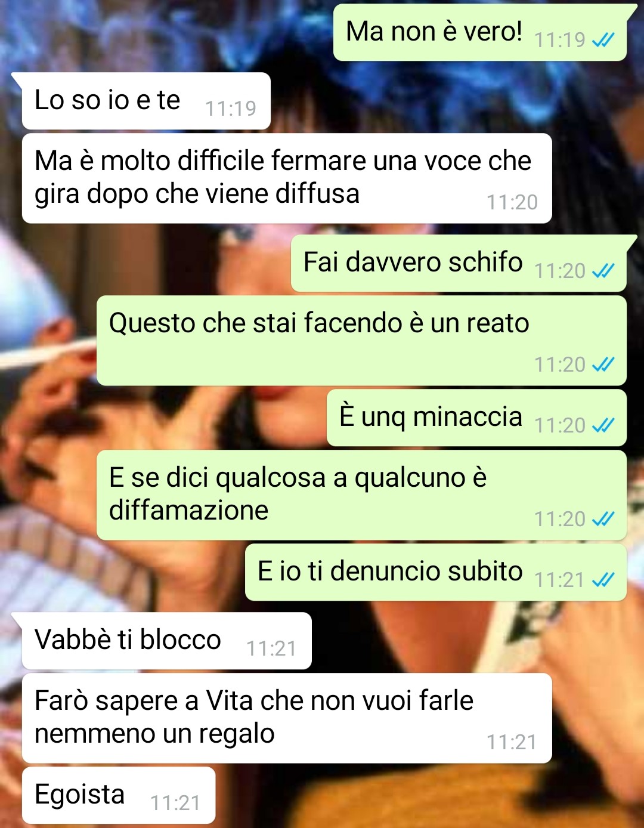644x828 pixels.
Task: Tap the double checkmark on 'Fai davvero schifo'
Action: pyautogui.click(x=603, y=271)
